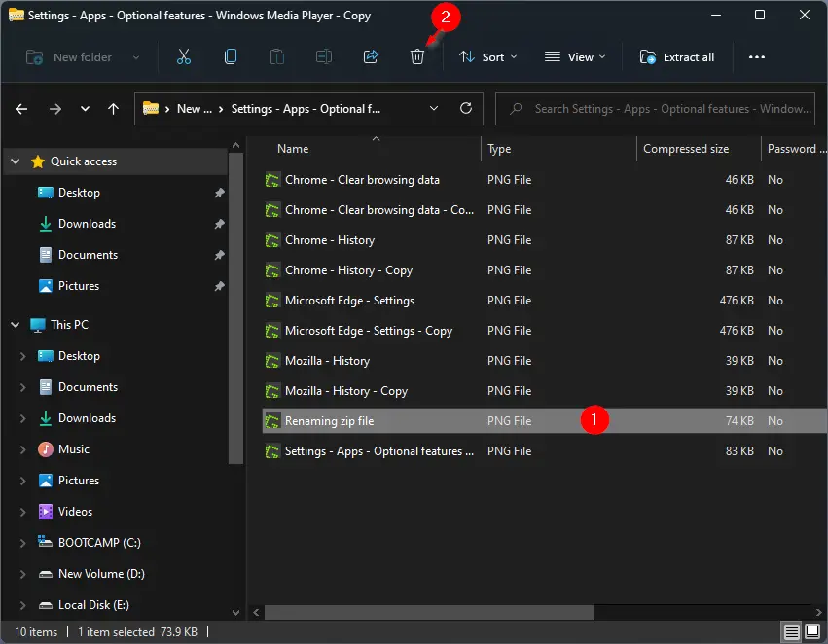Select Pictures under This PC
828x644 pixels.
[x=79, y=481]
